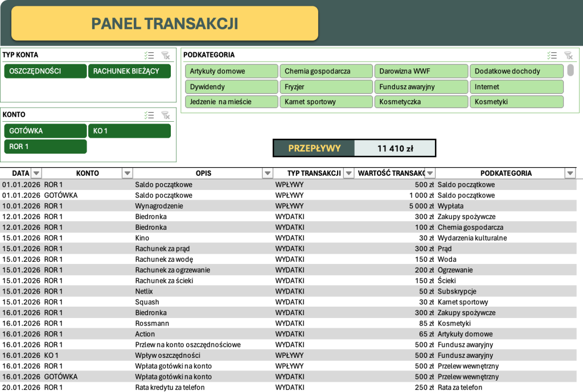Toggle multi-select in KONTO slicer
This screenshot has height=392, width=583.
(149, 115)
